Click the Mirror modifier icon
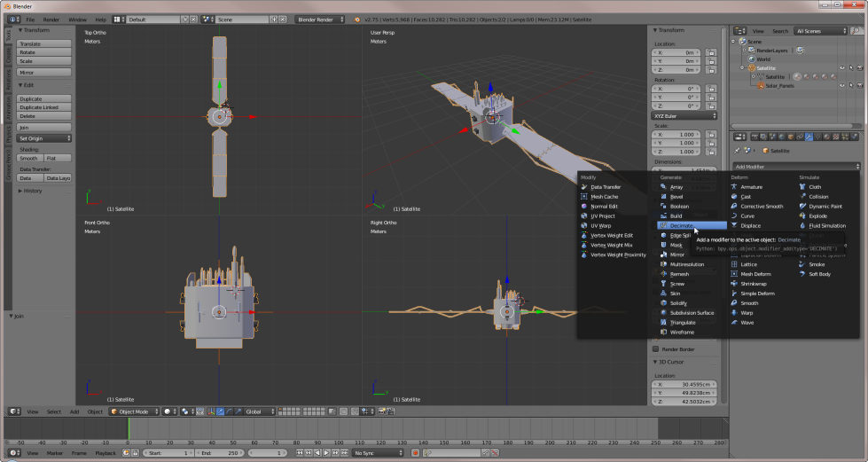The image size is (868, 462). pyautogui.click(x=662, y=254)
